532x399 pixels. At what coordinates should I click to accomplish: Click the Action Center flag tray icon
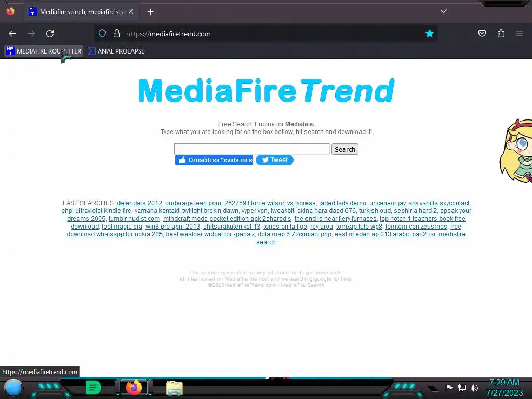449,388
